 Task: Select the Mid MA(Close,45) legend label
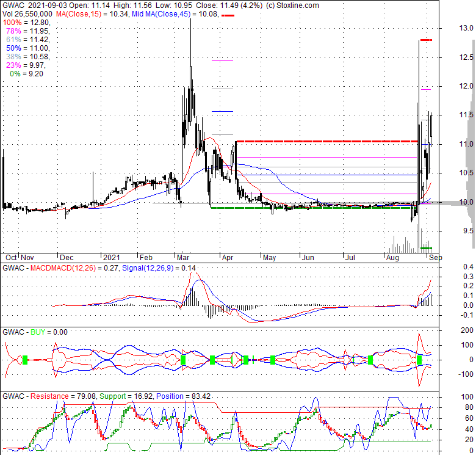point(160,13)
